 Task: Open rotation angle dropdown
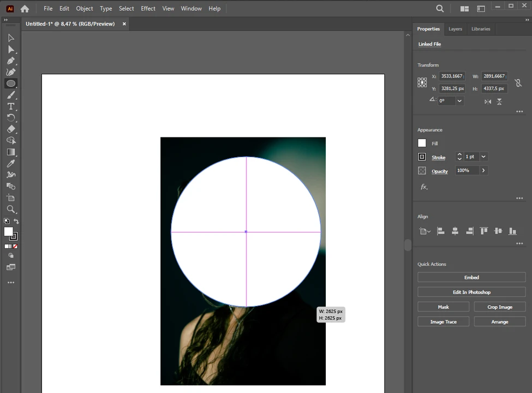pos(459,101)
